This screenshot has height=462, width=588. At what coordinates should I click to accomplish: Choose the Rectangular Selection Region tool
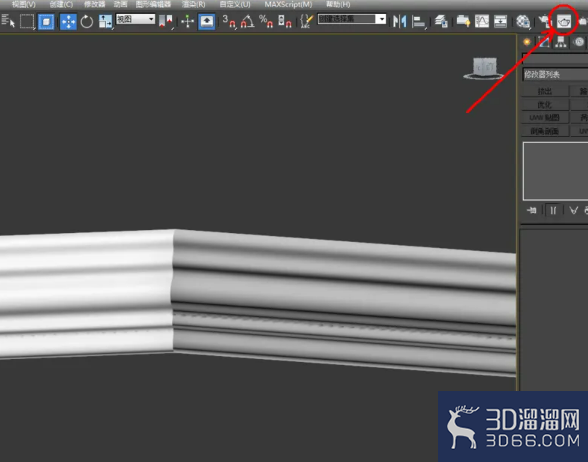coord(27,21)
